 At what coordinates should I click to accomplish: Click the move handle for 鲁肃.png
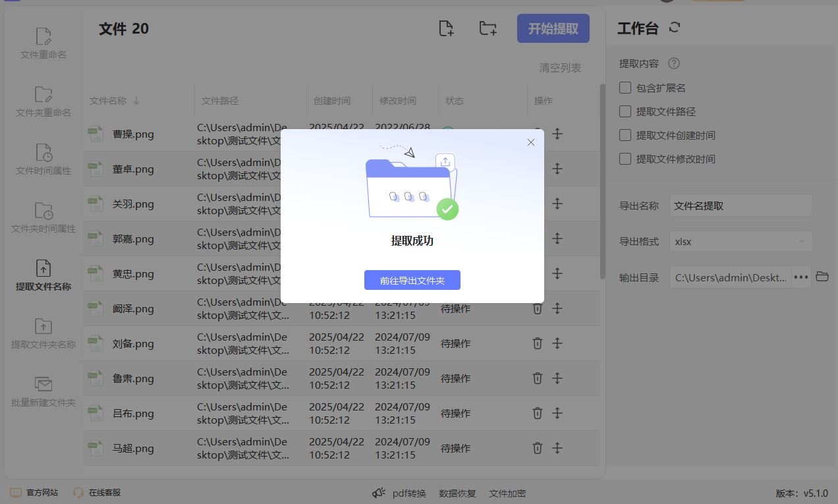coord(557,378)
